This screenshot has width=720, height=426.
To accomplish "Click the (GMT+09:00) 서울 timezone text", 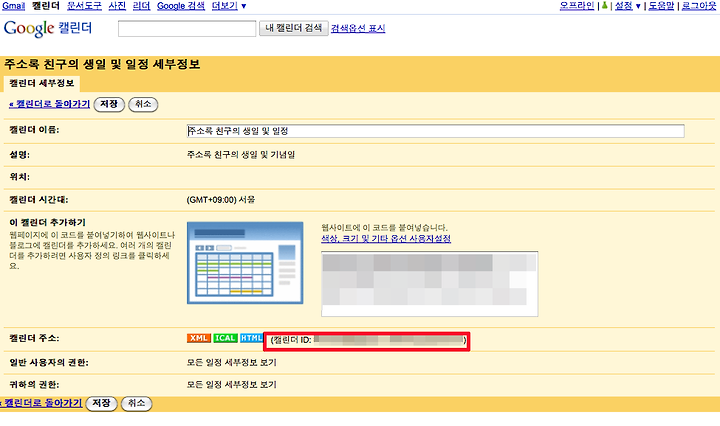I will pyautogui.click(x=221, y=200).
